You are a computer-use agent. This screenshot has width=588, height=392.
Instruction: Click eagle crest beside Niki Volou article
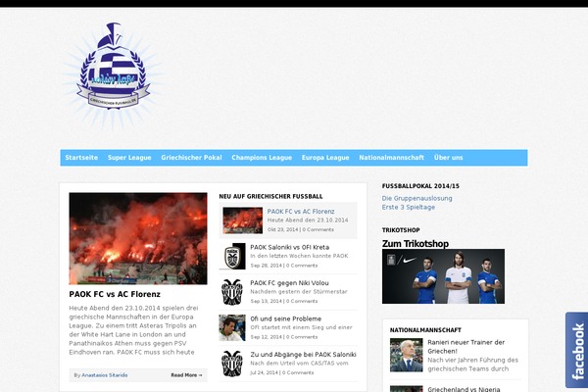click(x=232, y=292)
